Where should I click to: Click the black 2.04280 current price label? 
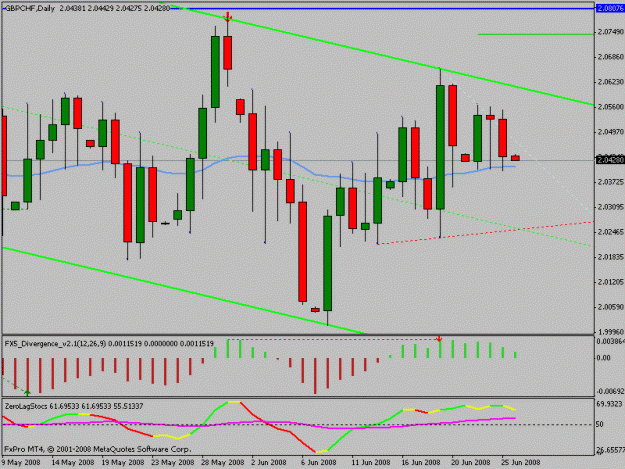click(610, 160)
